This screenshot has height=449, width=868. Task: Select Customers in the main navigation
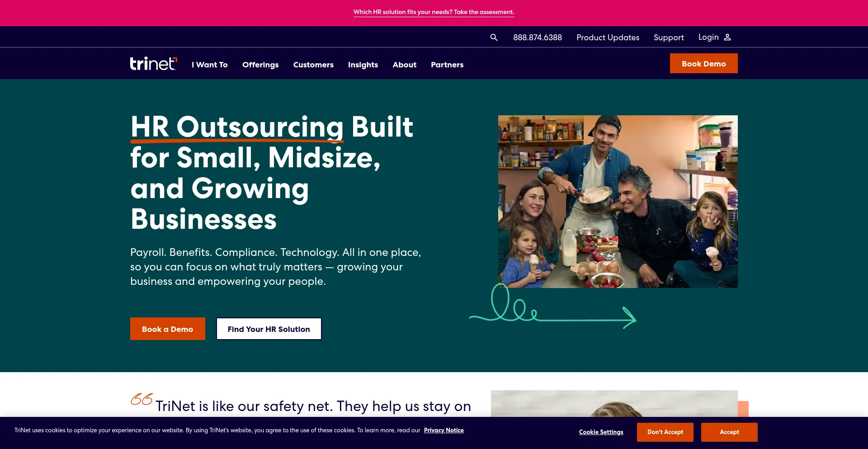coord(313,65)
